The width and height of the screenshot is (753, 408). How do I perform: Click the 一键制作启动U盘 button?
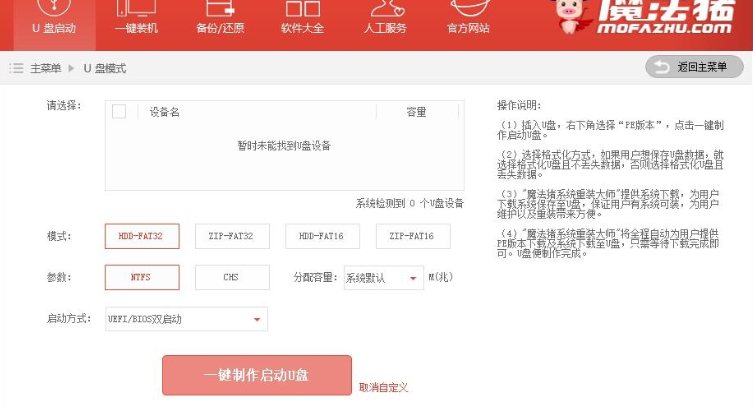click(x=257, y=375)
